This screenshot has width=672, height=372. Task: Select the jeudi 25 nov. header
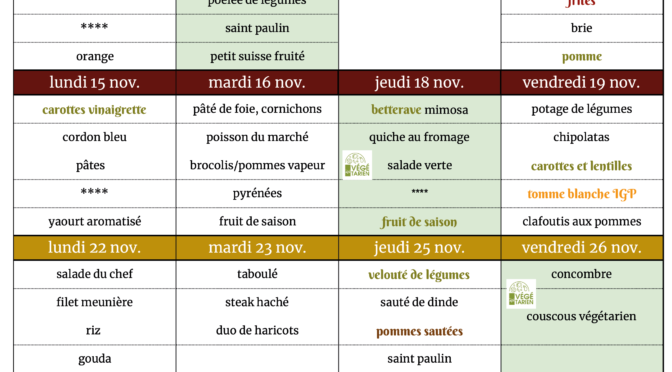tap(420, 248)
